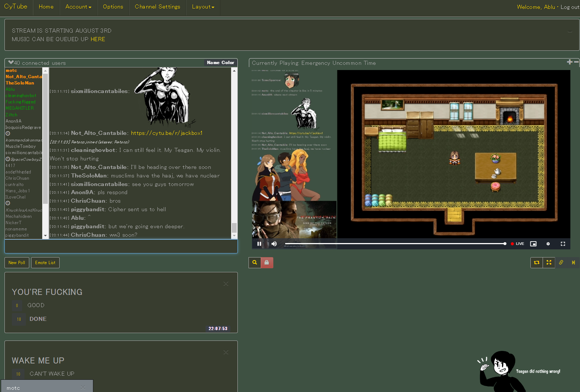Click the Log out link

pos(570,7)
